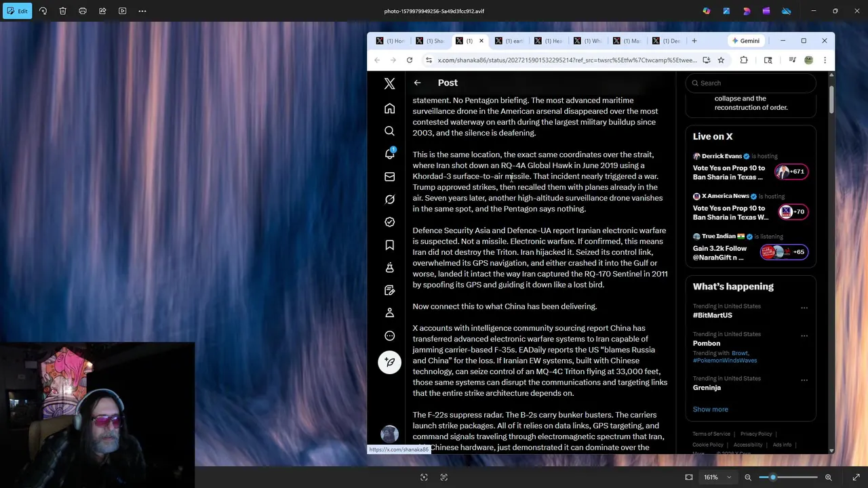This screenshot has width=868, height=488.
Task: Open Articles compose icon in X sidebar
Action: [x=389, y=290]
